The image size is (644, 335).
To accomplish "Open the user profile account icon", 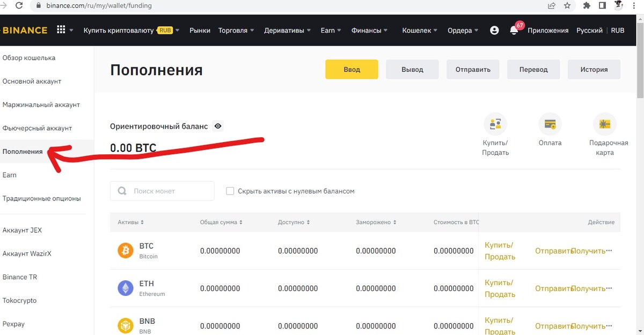I will [494, 31].
